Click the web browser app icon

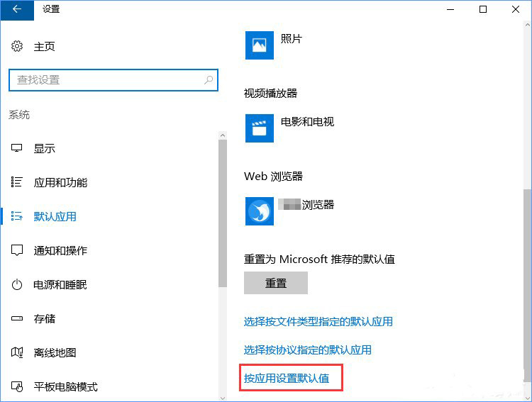(259, 211)
